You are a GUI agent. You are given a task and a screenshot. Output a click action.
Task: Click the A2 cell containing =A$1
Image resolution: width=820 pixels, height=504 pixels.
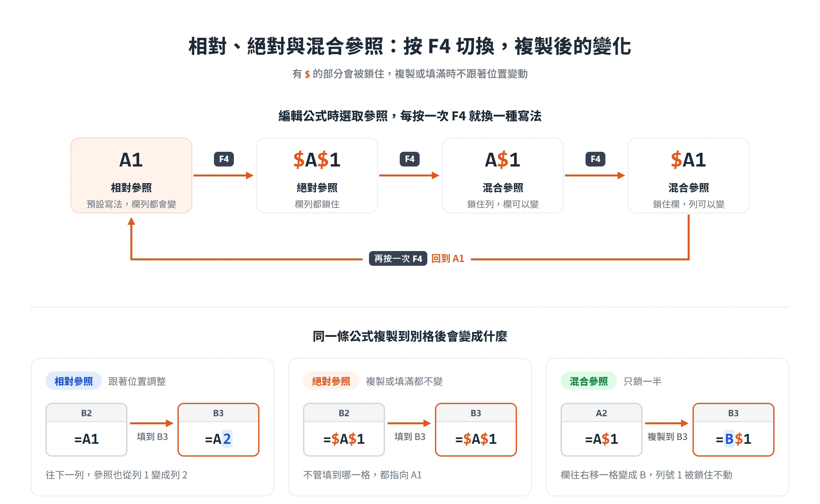pyautogui.click(x=601, y=430)
